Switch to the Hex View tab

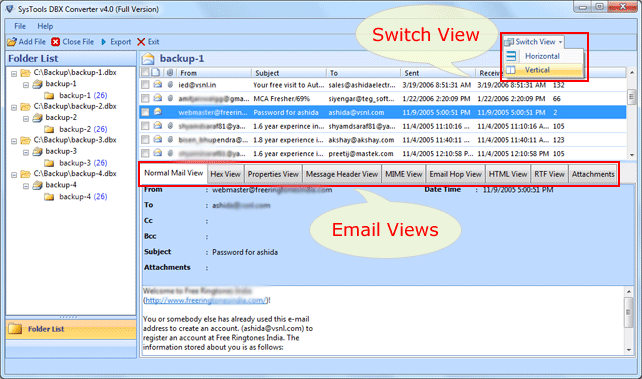226,174
